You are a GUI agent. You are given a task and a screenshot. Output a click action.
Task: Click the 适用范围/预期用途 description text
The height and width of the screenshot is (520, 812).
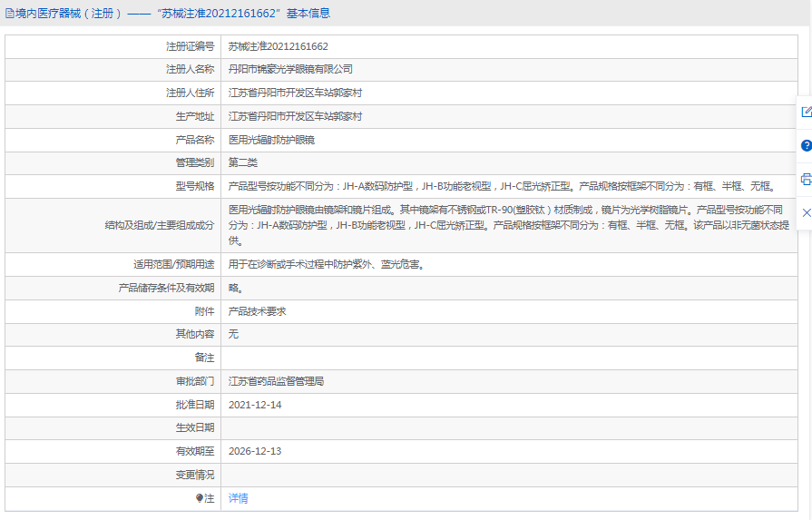tap(326, 265)
